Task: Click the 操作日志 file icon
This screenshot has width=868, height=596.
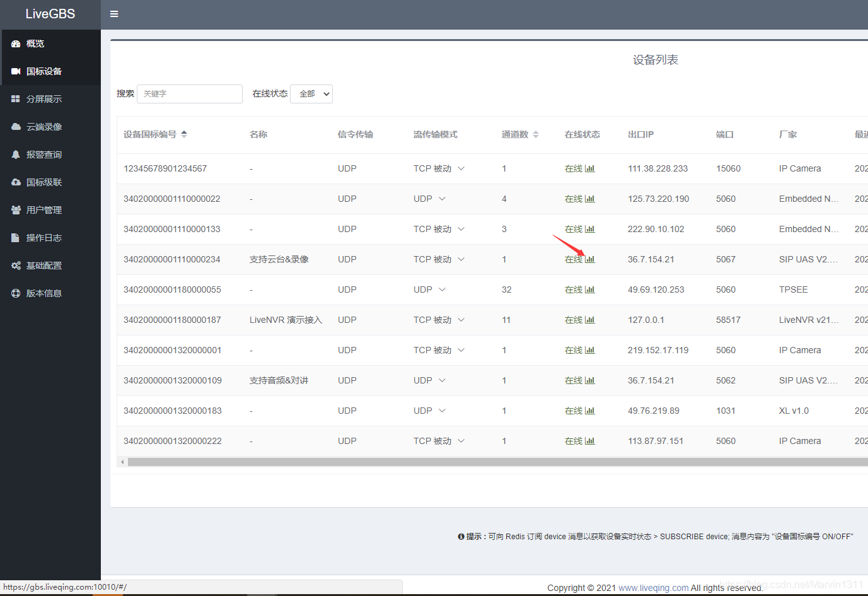Action: 16,238
